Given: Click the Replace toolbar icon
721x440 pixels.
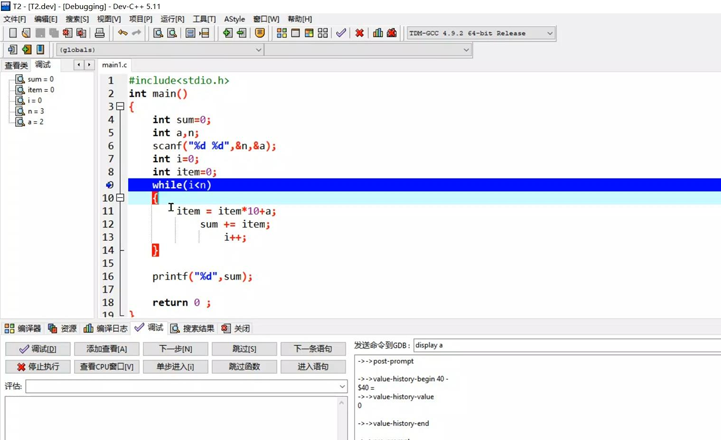Looking at the screenshot, I should pos(172,33).
